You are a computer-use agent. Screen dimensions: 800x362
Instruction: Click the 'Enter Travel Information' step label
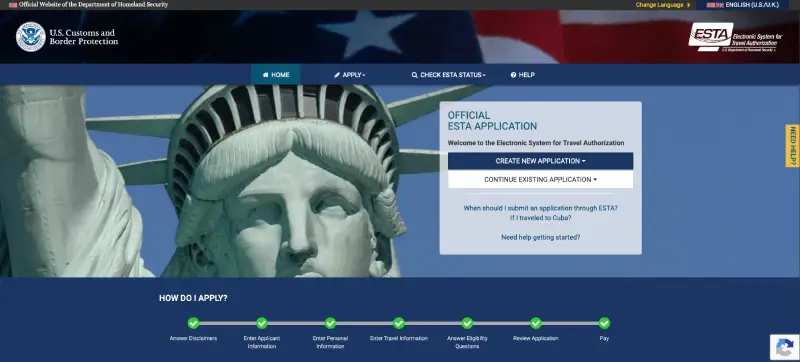tap(399, 338)
